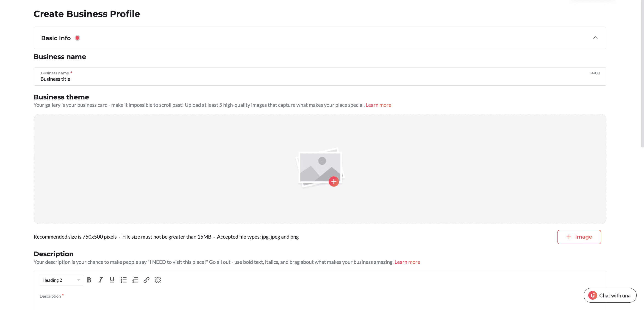644x310 pixels.
Task: Toggle underline formatting button
Action: (x=112, y=280)
